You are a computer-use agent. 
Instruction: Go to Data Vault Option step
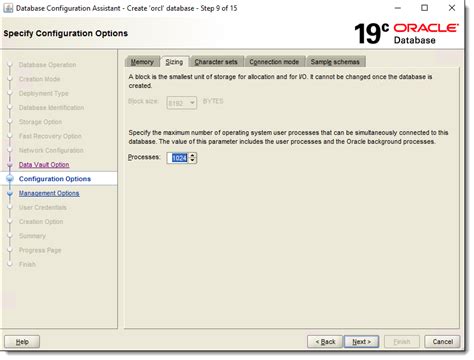coord(44,165)
